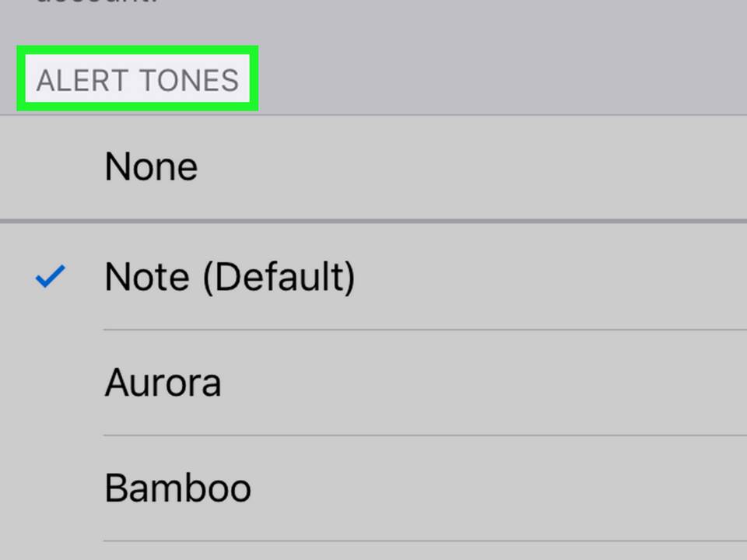Tap the empty check area left of Bamboo
Screen dimensions: 747x560
(51, 488)
